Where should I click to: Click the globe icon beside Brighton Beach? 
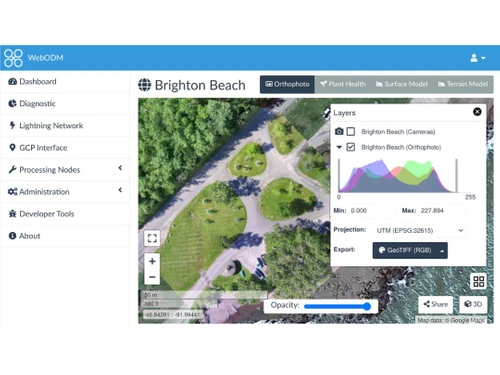tap(145, 85)
